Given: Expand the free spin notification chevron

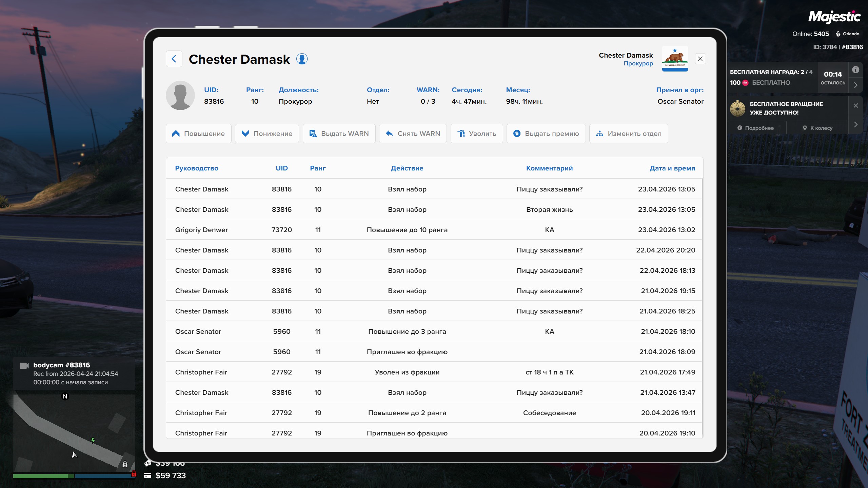Looking at the screenshot, I should (x=856, y=124).
